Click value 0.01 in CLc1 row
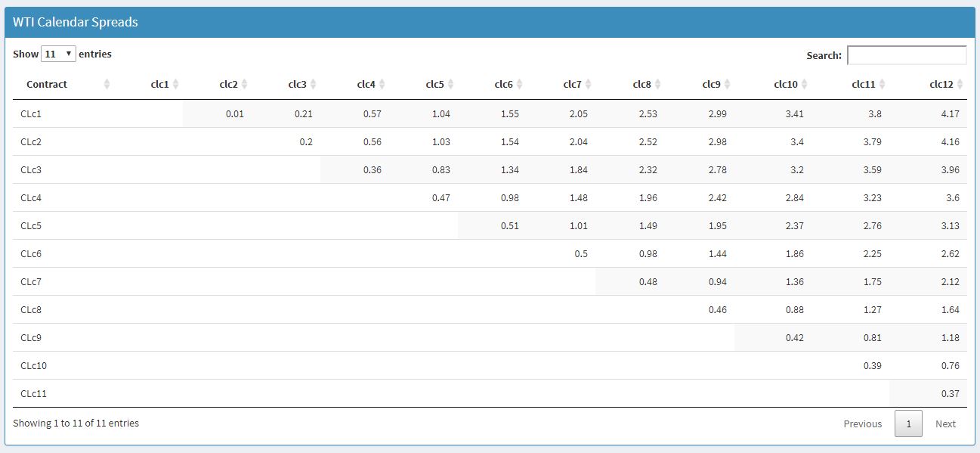980x453 pixels. point(234,113)
